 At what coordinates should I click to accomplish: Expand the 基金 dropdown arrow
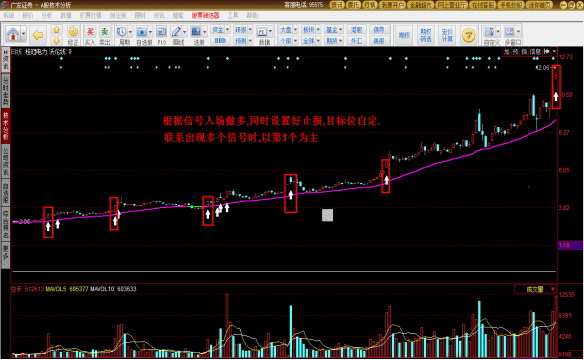coord(341,29)
